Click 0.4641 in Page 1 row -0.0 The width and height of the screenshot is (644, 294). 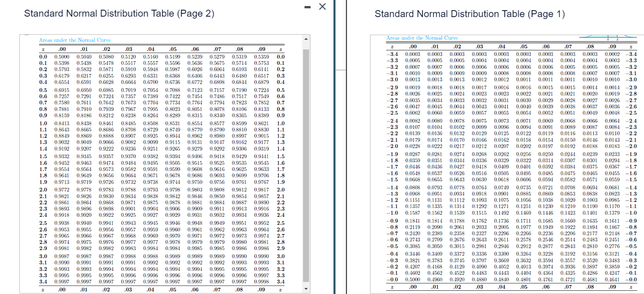(613, 279)
